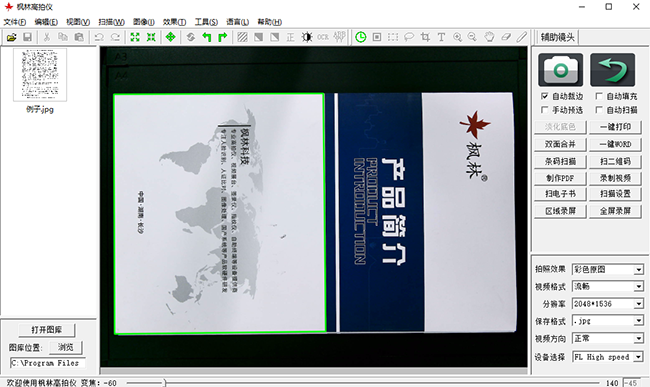Click the green rotate left arrow icon
This screenshot has height=387, width=650.
click(206, 37)
